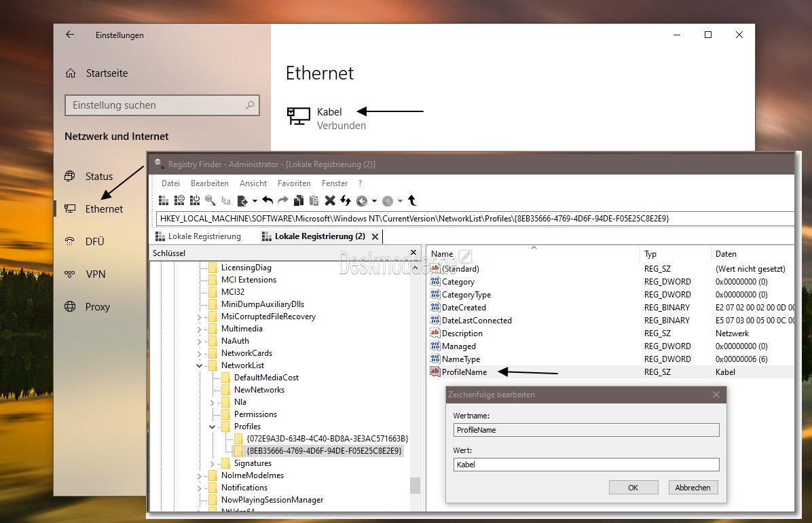Click the Copy icon in toolbar
Image resolution: width=812 pixels, height=523 pixels.
pos(298,200)
